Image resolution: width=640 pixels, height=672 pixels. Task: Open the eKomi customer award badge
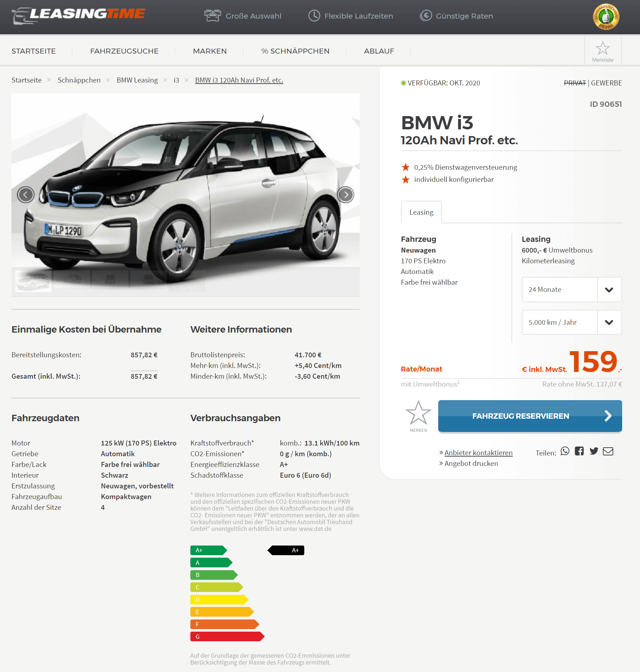(x=606, y=16)
